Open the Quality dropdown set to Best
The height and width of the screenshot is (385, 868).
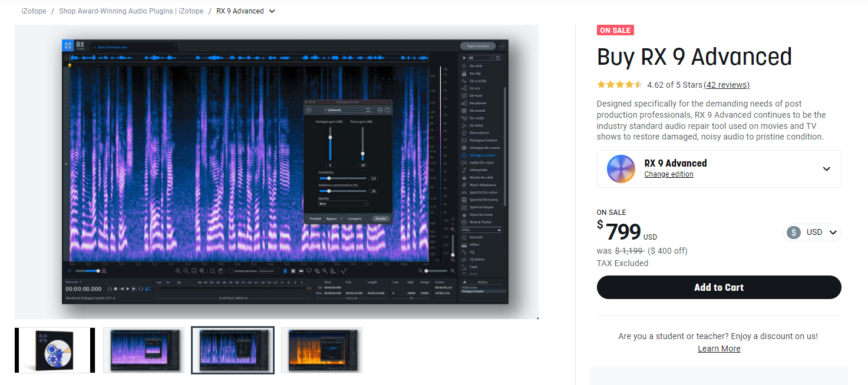coord(343,204)
